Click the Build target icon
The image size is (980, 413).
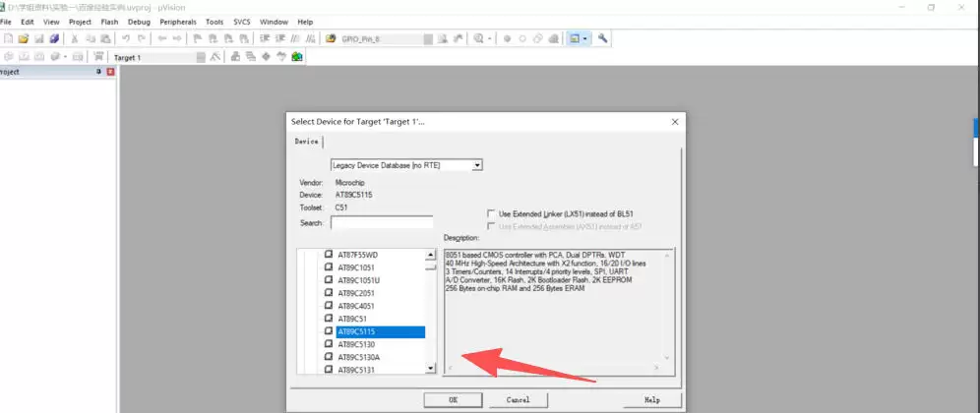[x=24, y=57]
